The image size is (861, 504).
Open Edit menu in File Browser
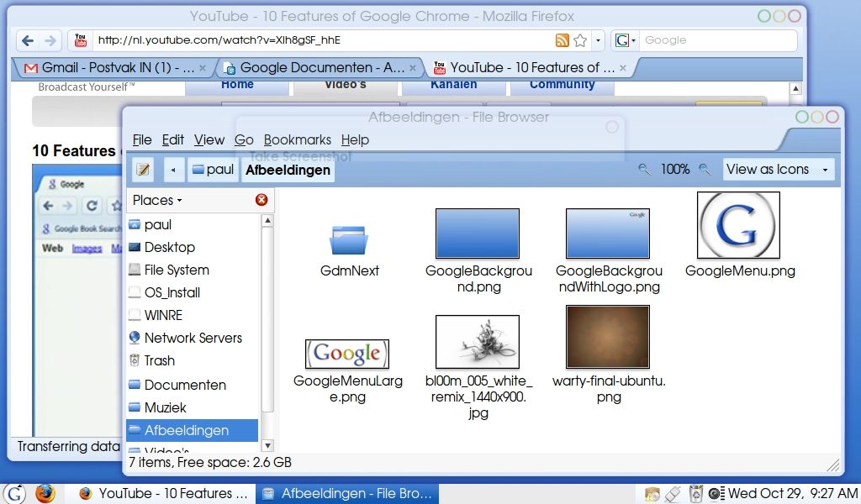(172, 139)
